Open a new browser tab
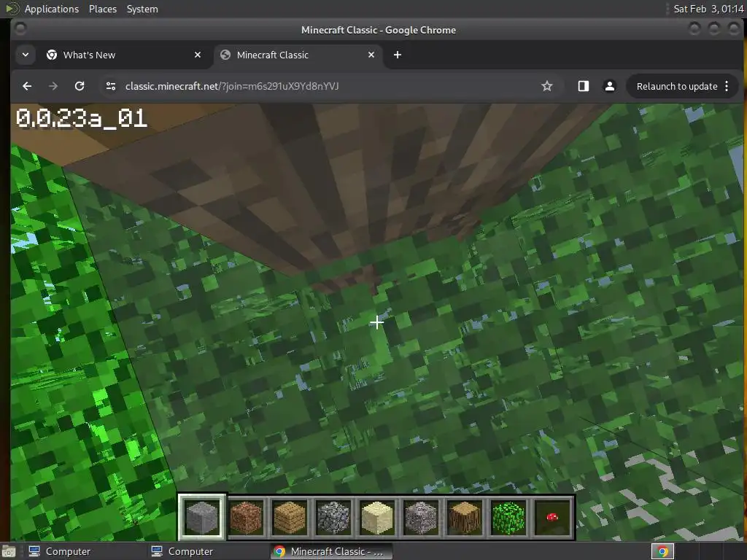This screenshot has width=747, height=560. click(x=398, y=55)
